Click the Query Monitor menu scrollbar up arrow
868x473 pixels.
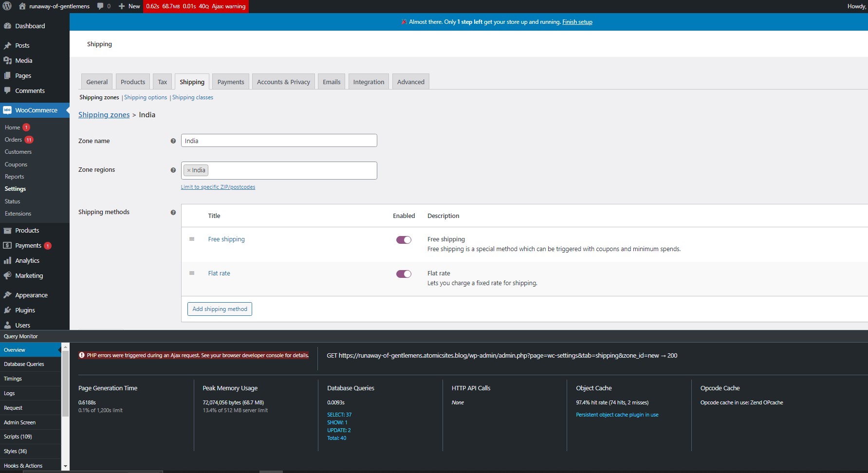pos(65,346)
